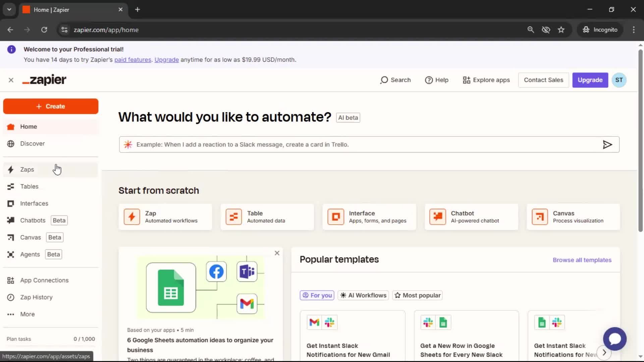Image resolution: width=644 pixels, height=362 pixels.
Task: Submit the prompt with the send arrow
Action: click(607, 144)
